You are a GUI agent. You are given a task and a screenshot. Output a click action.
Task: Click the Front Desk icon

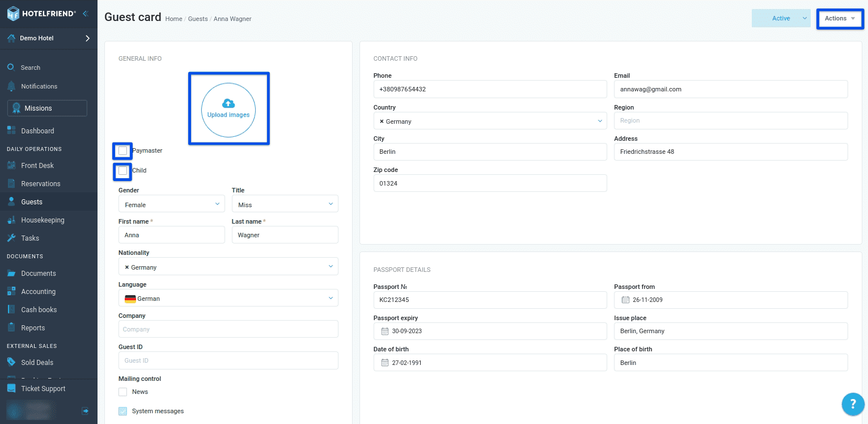[x=11, y=165]
